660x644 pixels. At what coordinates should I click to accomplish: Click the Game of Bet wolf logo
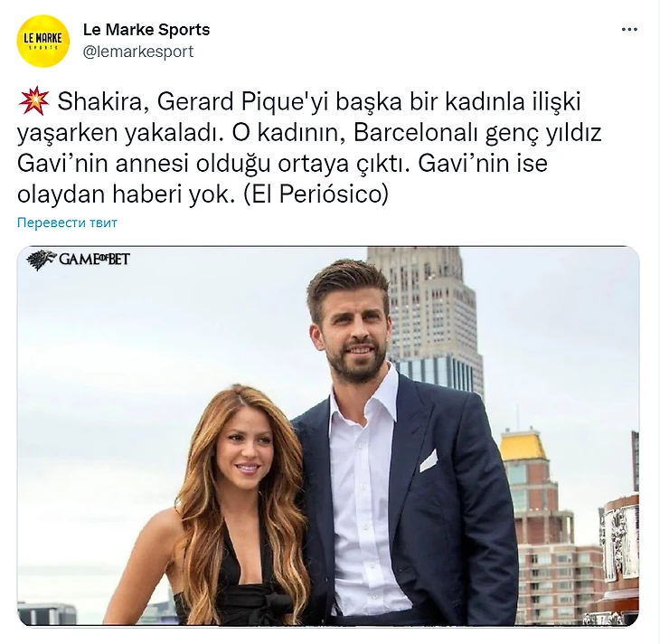coord(41,259)
